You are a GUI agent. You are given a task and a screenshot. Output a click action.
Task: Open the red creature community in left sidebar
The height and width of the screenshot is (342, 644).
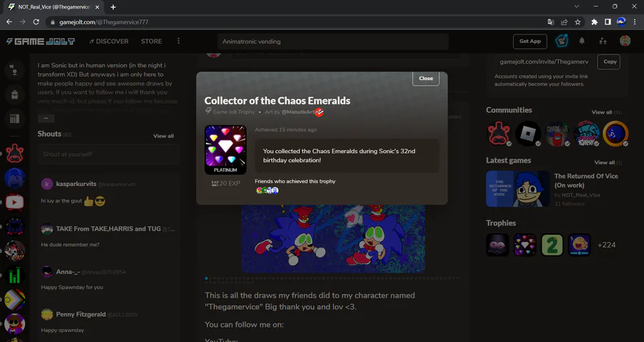[15, 154]
